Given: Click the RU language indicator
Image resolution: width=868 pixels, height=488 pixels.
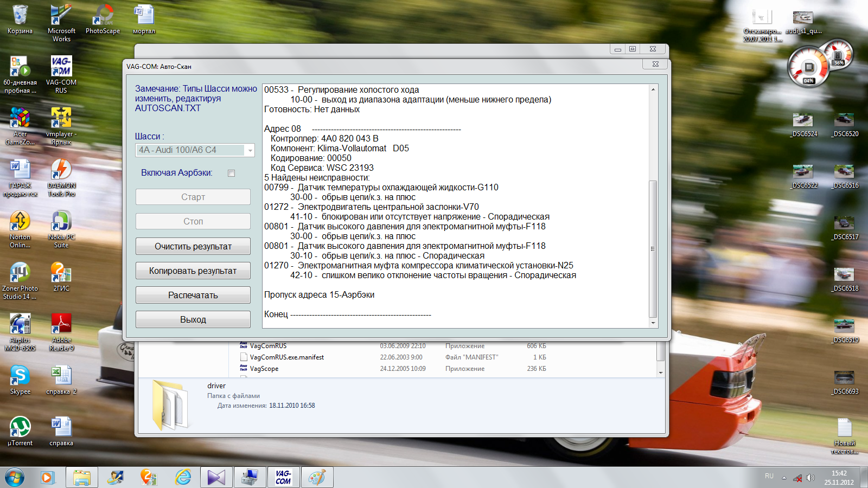Looking at the screenshot, I should coord(769,476).
